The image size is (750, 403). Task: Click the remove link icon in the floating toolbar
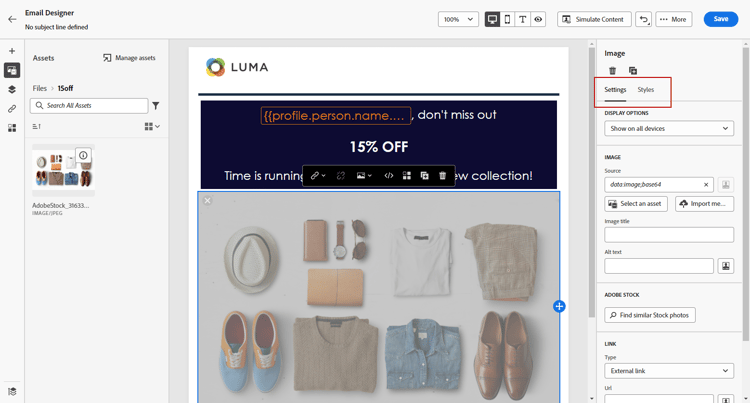point(341,175)
